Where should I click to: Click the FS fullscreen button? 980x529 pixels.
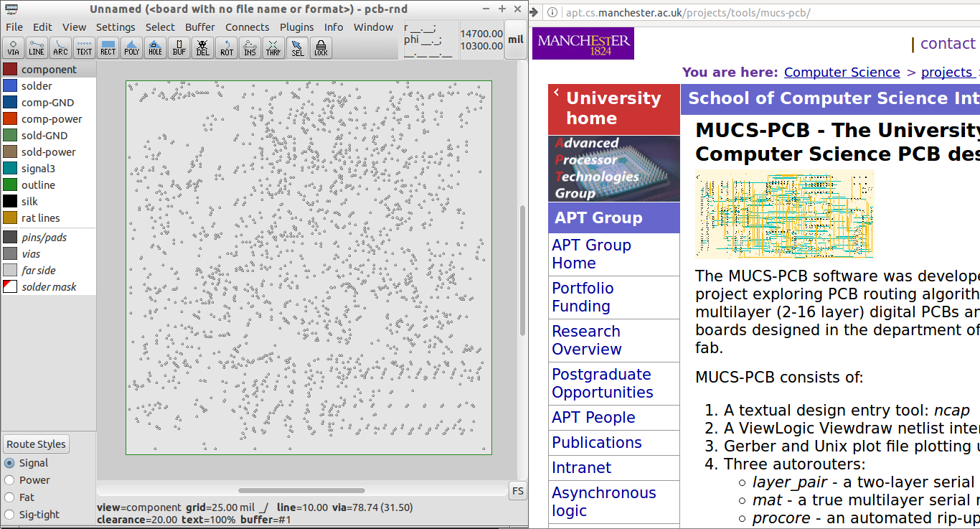[517, 492]
